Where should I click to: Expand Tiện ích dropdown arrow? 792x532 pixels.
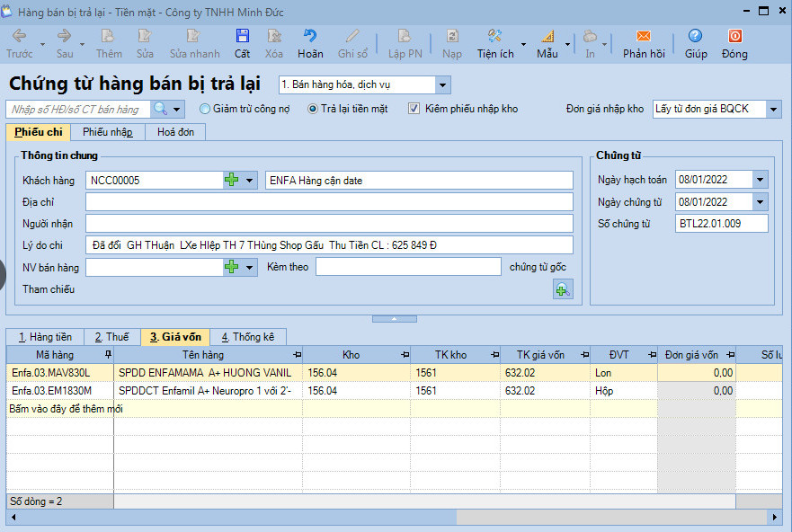click(524, 44)
